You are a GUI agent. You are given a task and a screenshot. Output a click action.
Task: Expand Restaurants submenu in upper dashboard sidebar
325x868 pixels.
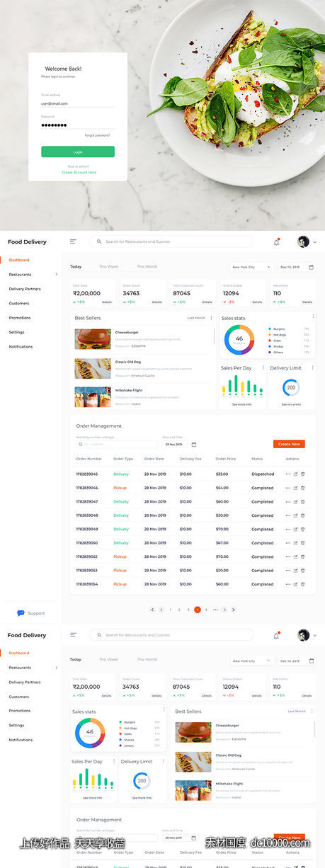[56, 275]
